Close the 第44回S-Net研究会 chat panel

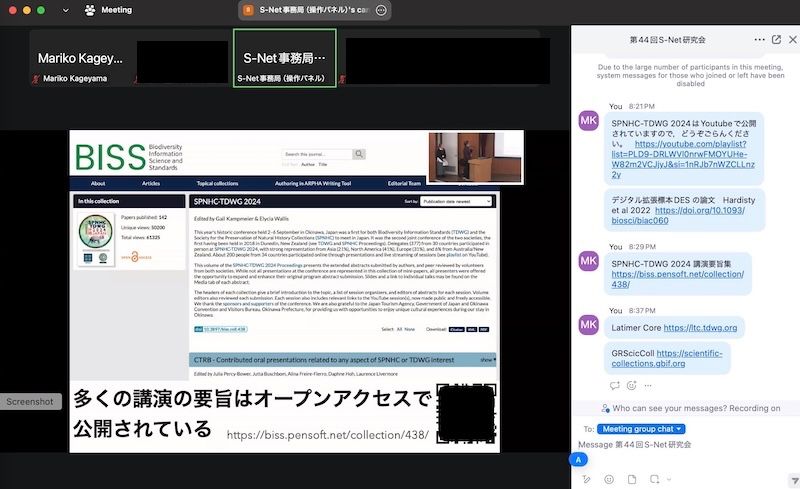point(792,39)
